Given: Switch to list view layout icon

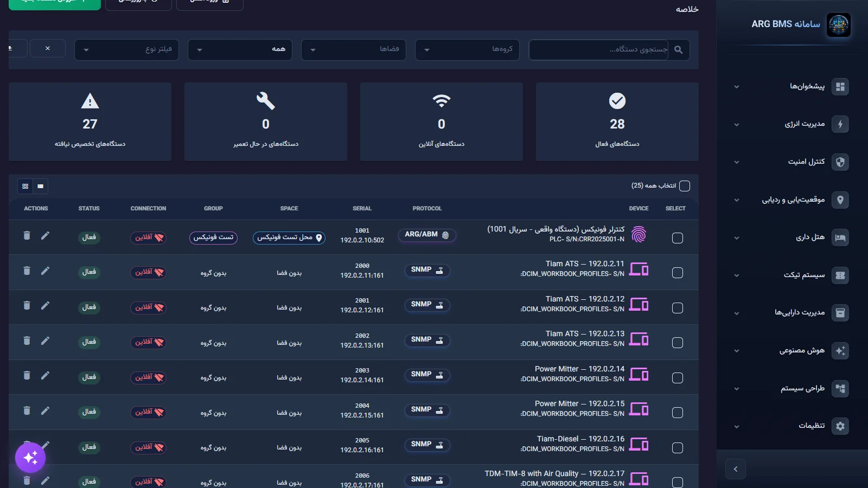Looking at the screenshot, I should [x=41, y=187].
